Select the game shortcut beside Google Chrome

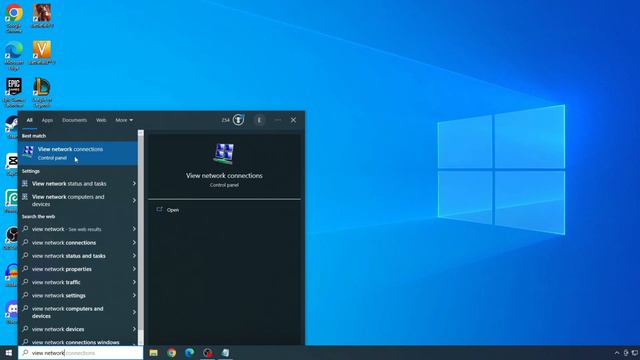click(x=42, y=16)
